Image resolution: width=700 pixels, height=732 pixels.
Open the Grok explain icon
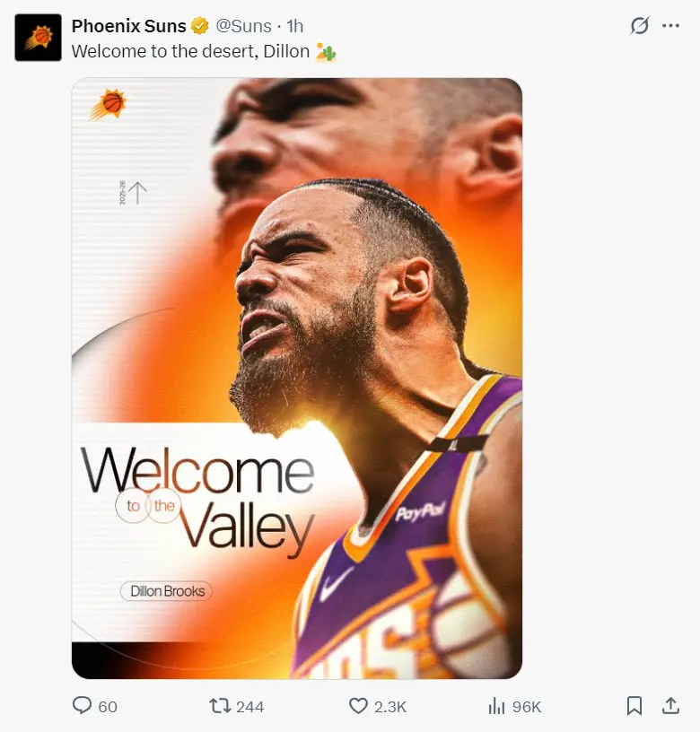[x=639, y=26]
